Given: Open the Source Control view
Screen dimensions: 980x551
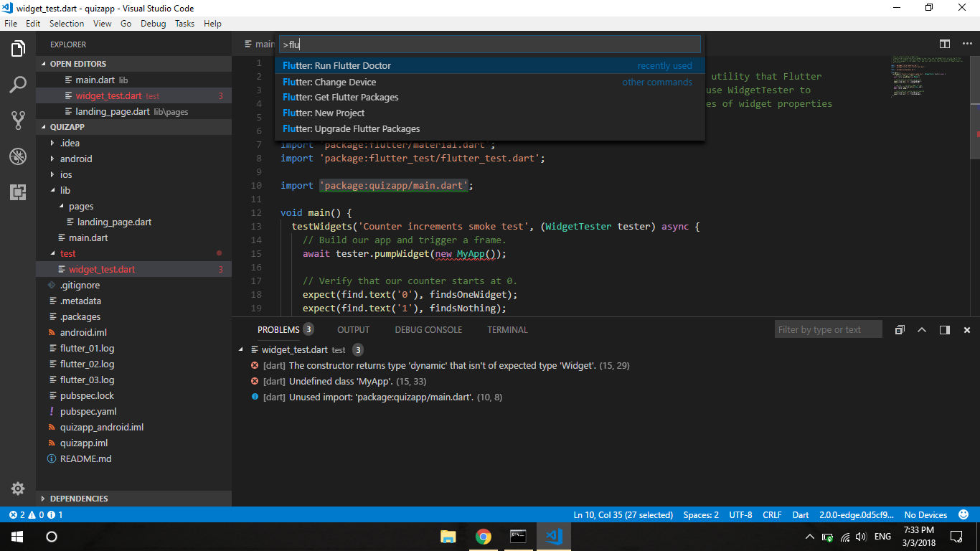Looking at the screenshot, I should tap(18, 121).
